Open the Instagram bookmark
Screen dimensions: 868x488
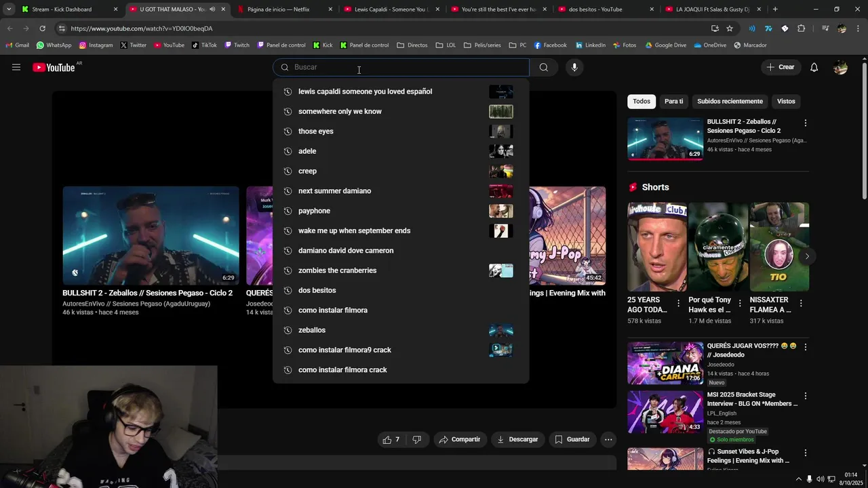click(x=96, y=45)
